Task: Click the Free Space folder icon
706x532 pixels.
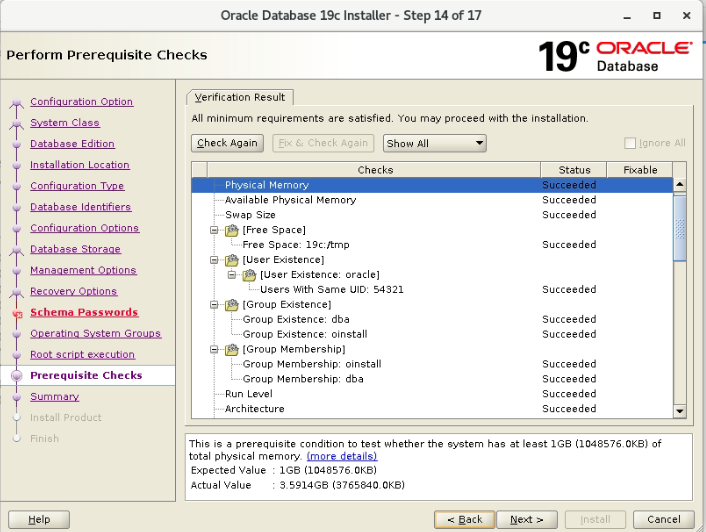Action: (x=231, y=230)
